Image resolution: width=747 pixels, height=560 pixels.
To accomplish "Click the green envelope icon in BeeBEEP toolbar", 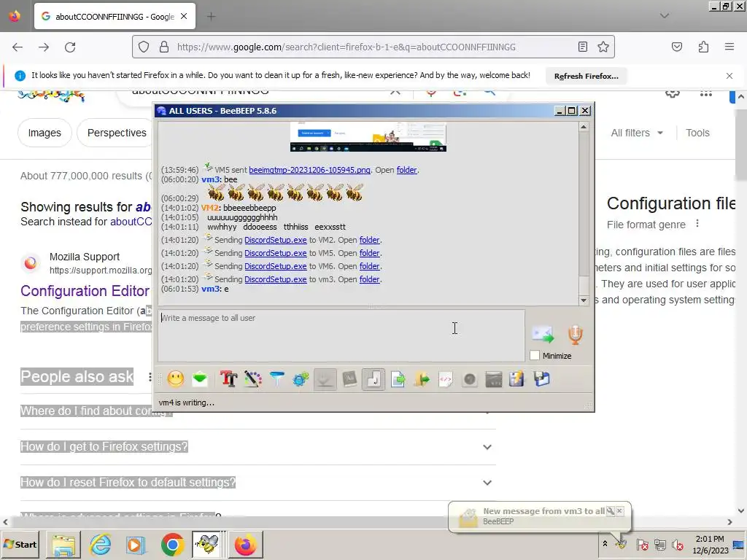I will click(200, 379).
